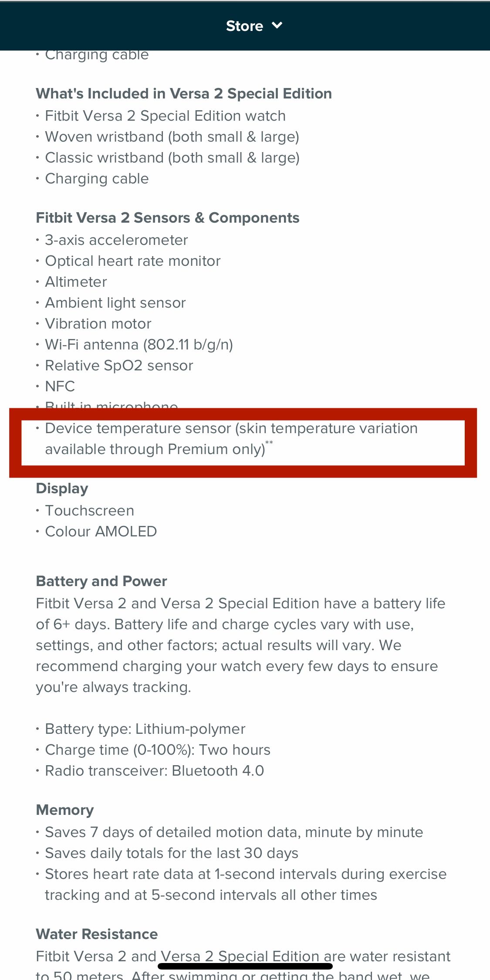Click Radio transceiver: Bluetooth 4.0 text
The height and width of the screenshot is (980, 490).
click(x=155, y=771)
